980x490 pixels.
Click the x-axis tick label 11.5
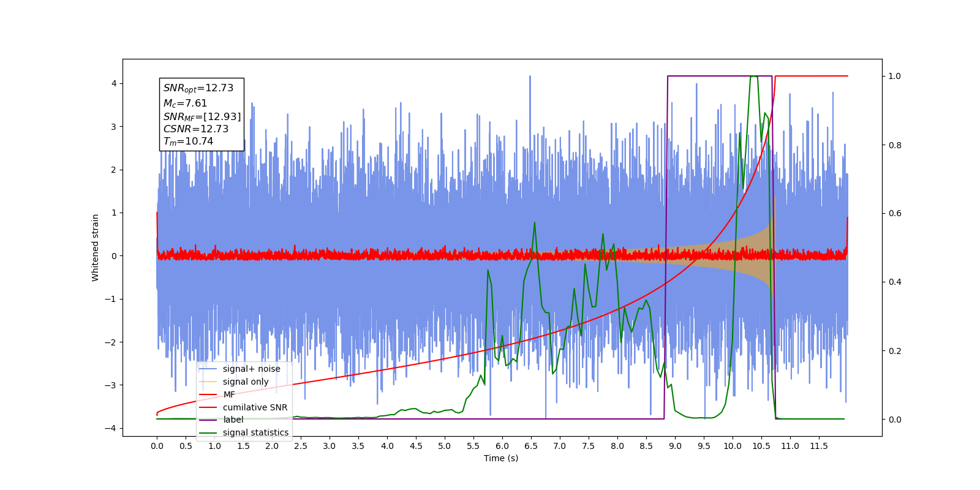point(819,447)
